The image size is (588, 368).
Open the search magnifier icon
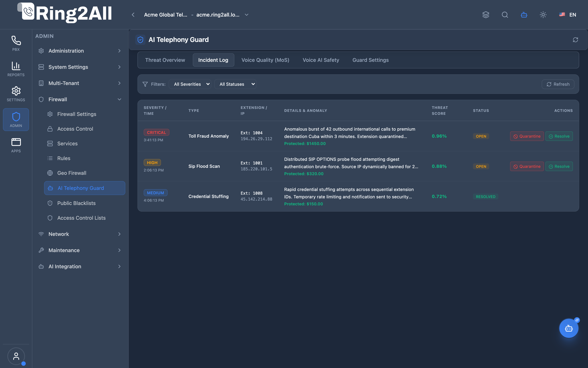tap(505, 15)
